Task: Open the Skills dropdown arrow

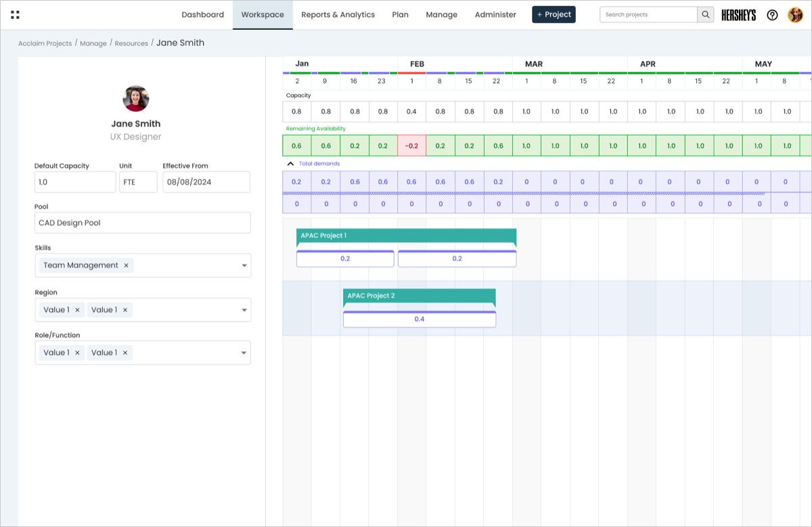Action: click(244, 266)
